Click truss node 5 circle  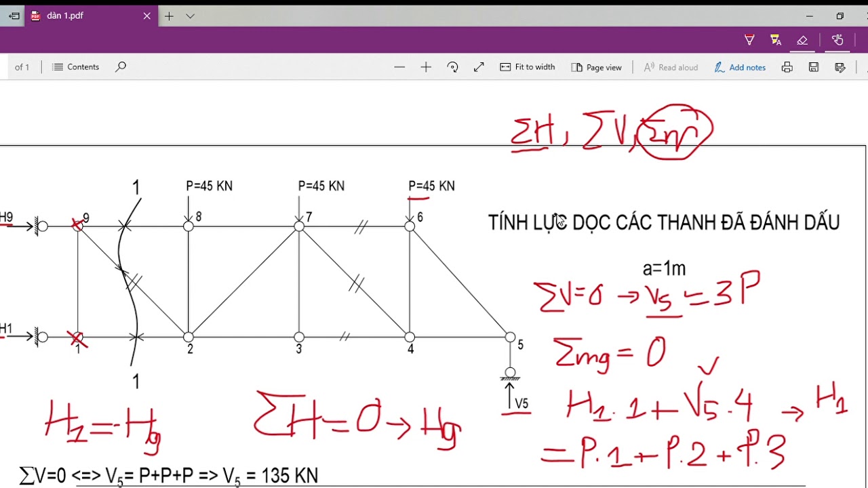[x=510, y=337]
